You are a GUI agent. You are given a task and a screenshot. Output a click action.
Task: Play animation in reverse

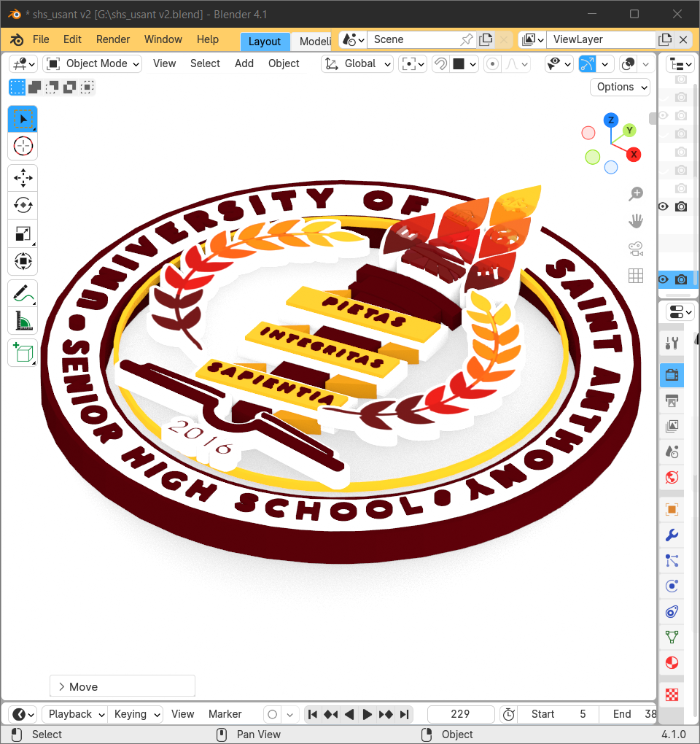pos(349,714)
